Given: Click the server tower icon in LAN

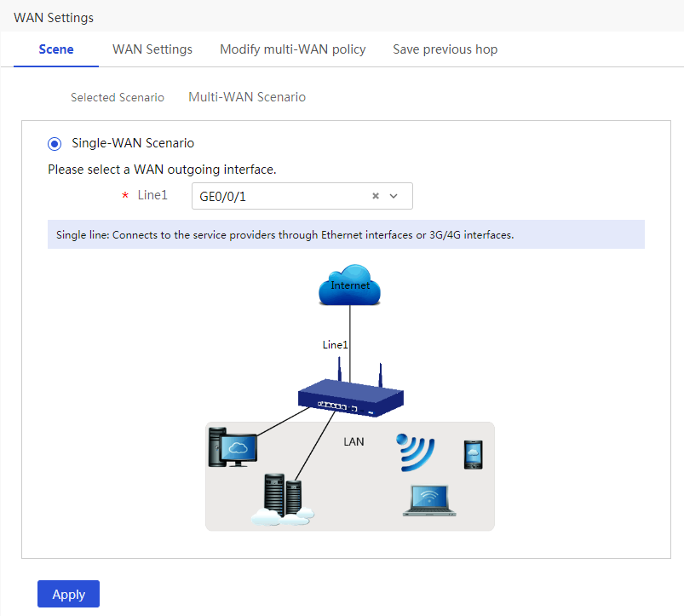Looking at the screenshot, I should (283, 498).
